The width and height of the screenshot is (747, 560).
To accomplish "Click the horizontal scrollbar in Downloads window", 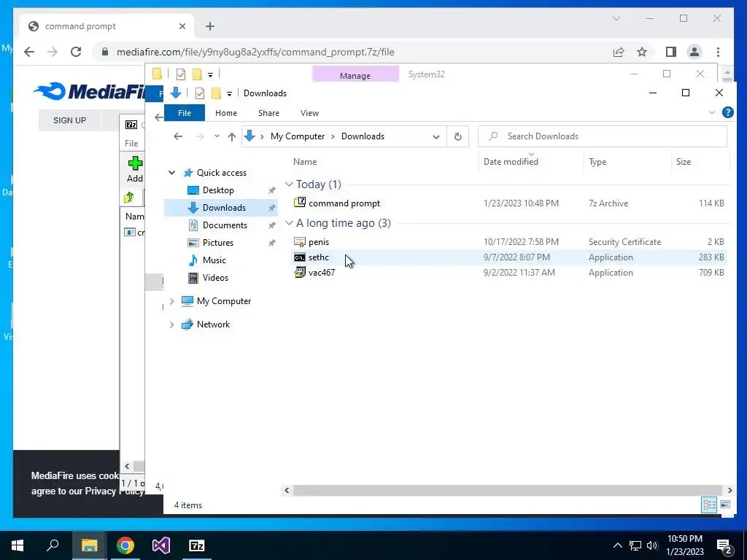I will 508,490.
